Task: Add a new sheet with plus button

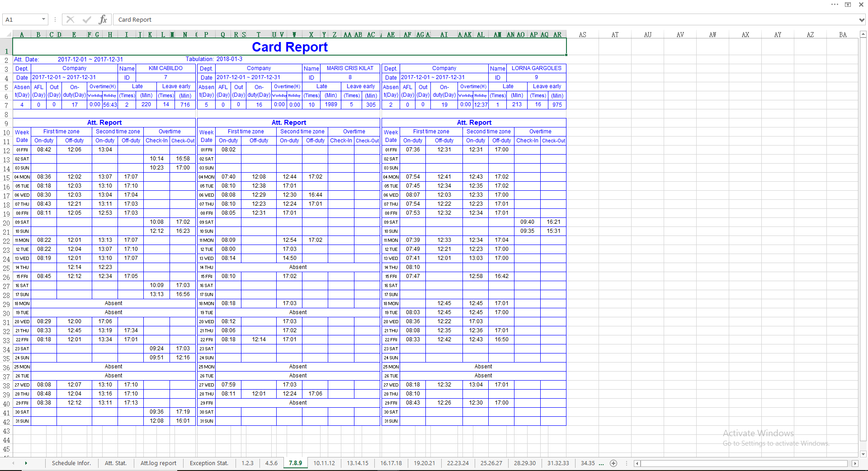Action: pyautogui.click(x=613, y=463)
